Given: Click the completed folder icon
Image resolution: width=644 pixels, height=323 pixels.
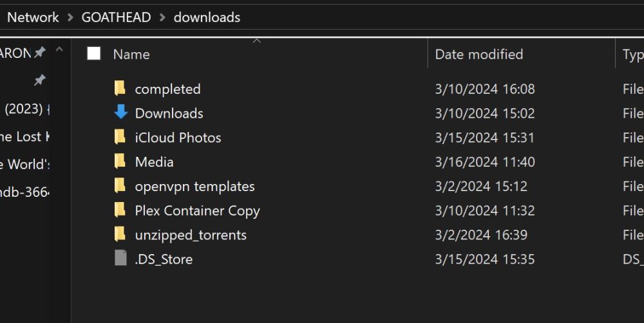Looking at the screenshot, I should pos(120,89).
